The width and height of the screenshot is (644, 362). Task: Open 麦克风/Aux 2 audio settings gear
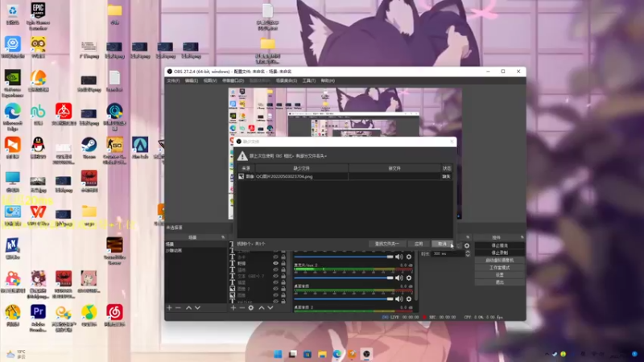(409, 278)
